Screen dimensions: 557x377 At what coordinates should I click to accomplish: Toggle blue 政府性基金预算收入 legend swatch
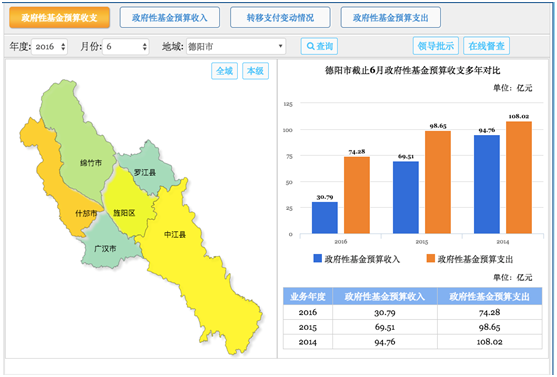click(x=318, y=258)
